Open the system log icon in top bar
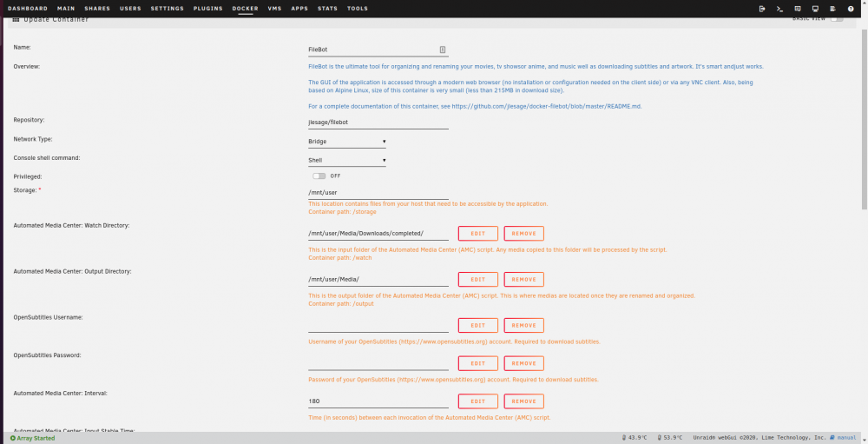Screen dimensions: 868x444 (x=832, y=9)
